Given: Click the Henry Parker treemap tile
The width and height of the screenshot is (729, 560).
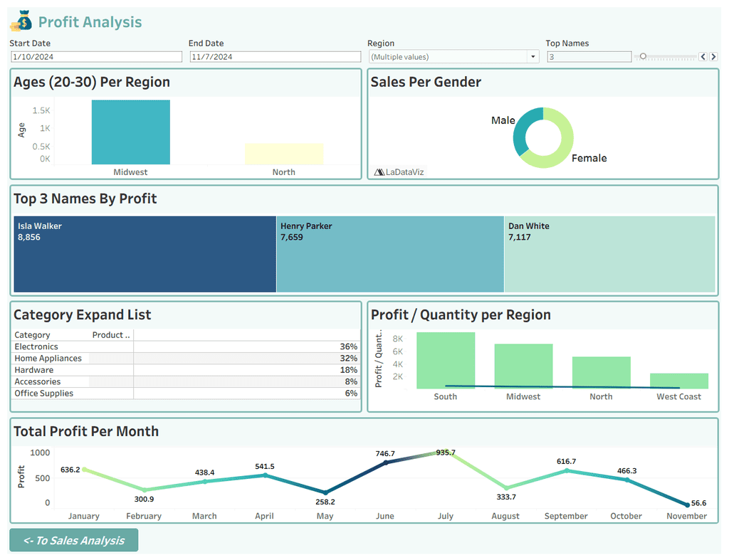Looking at the screenshot, I should click(x=390, y=254).
